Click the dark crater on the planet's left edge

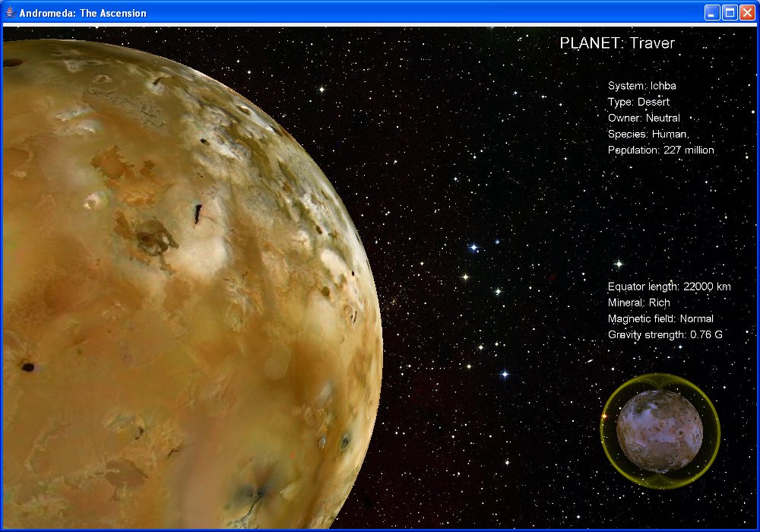27,367
